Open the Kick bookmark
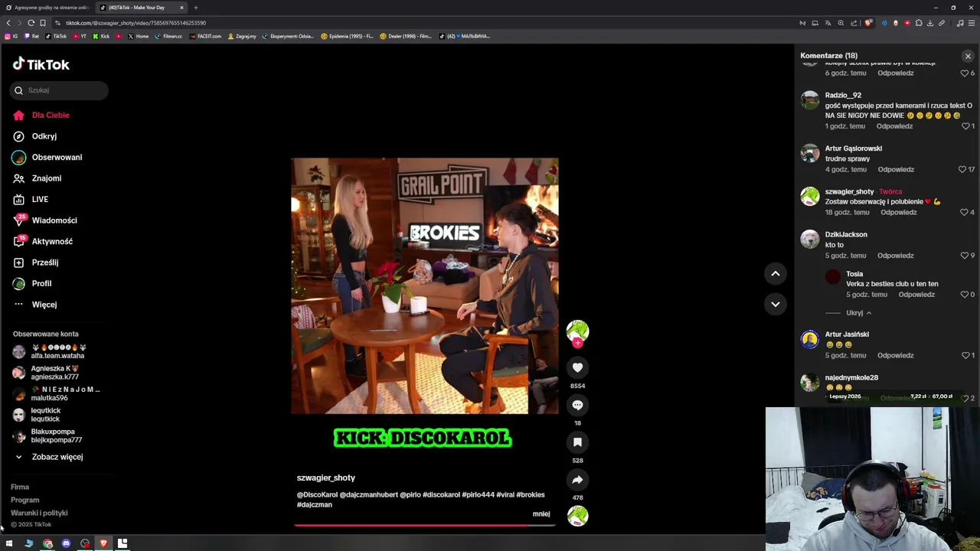This screenshot has width=980, height=551. tap(100, 36)
